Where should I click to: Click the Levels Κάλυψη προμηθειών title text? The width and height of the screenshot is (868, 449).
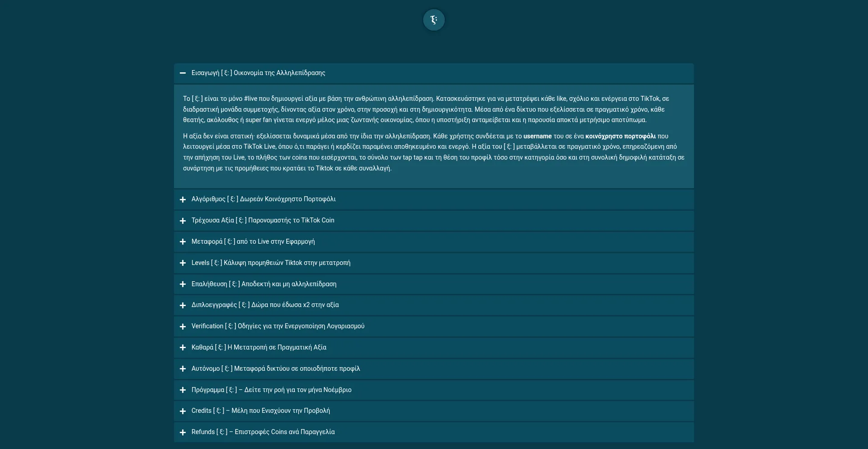point(271,263)
